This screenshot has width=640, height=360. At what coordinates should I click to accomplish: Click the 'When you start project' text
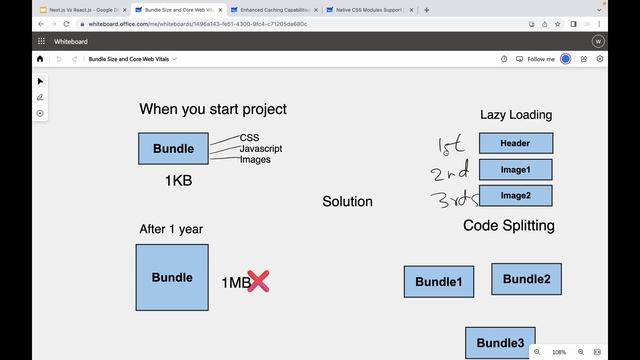[213, 109]
